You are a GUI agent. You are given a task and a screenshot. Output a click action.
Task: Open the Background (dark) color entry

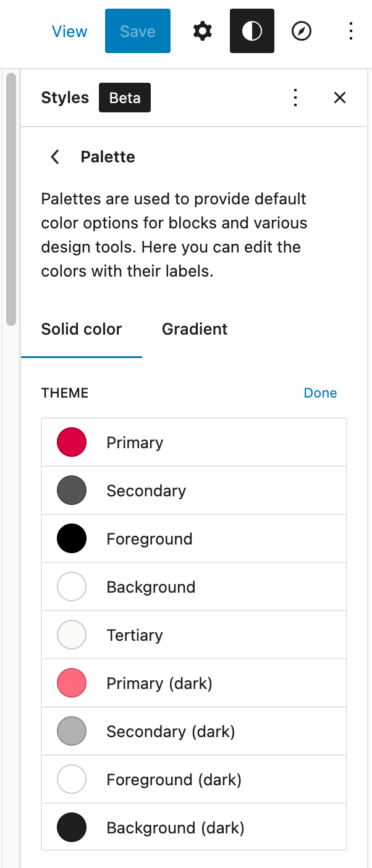[x=175, y=828]
